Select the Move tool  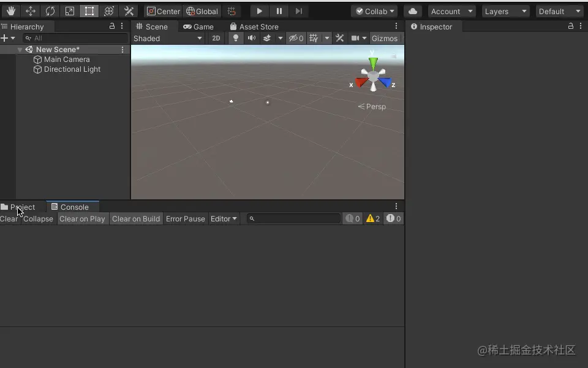[31, 11]
